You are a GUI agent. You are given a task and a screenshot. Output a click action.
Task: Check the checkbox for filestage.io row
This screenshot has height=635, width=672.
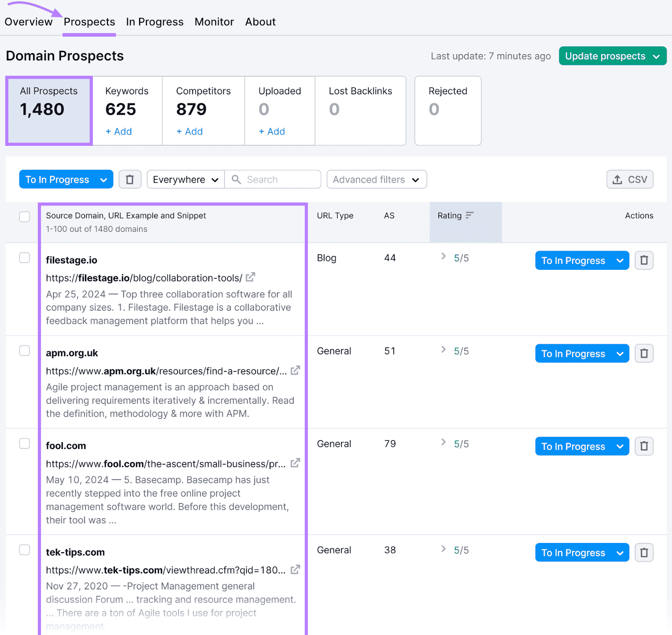coord(24,258)
